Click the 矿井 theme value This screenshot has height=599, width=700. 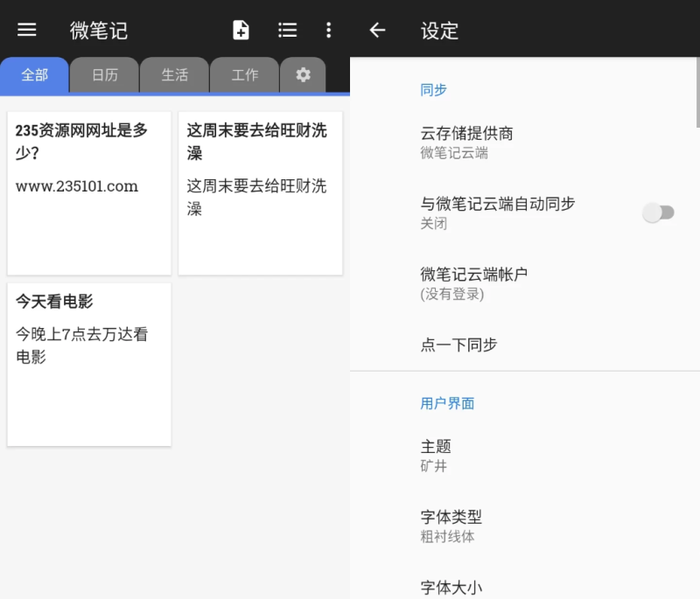coord(433,466)
